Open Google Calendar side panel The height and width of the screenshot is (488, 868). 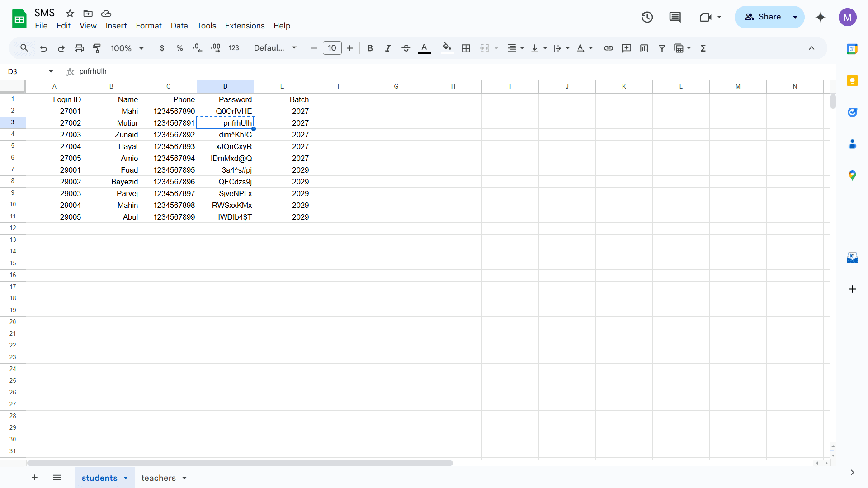pos(852,49)
